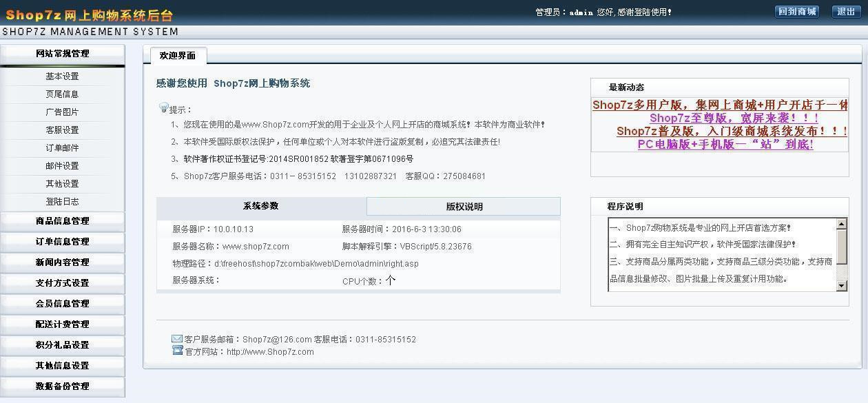Open the Shop7z多用户版 news link
The width and height of the screenshot is (868, 403).
coord(720,105)
